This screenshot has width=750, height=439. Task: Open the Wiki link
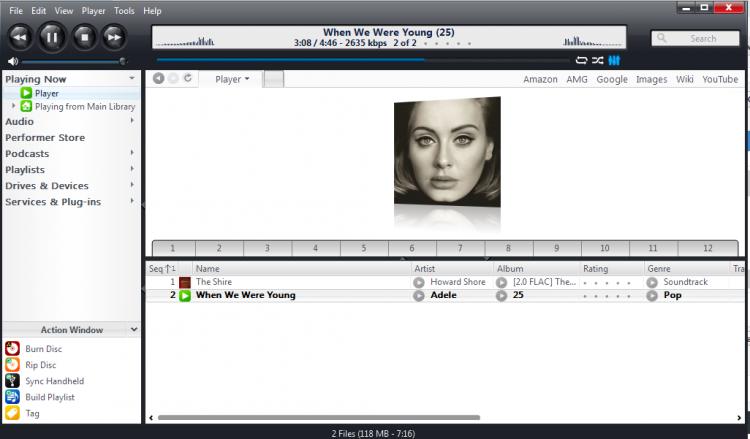[684, 79]
